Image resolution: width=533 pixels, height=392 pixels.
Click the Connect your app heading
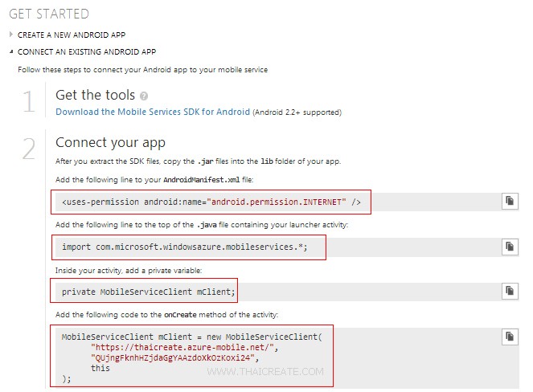(110, 142)
